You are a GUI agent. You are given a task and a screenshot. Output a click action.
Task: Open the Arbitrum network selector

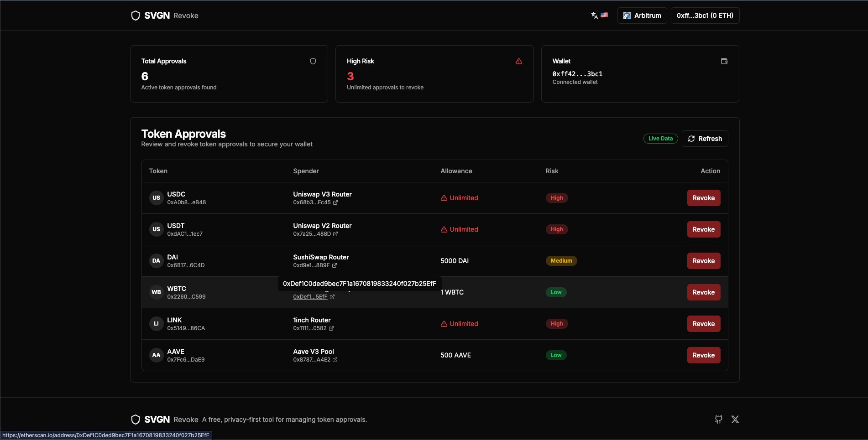[x=642, y=15]
